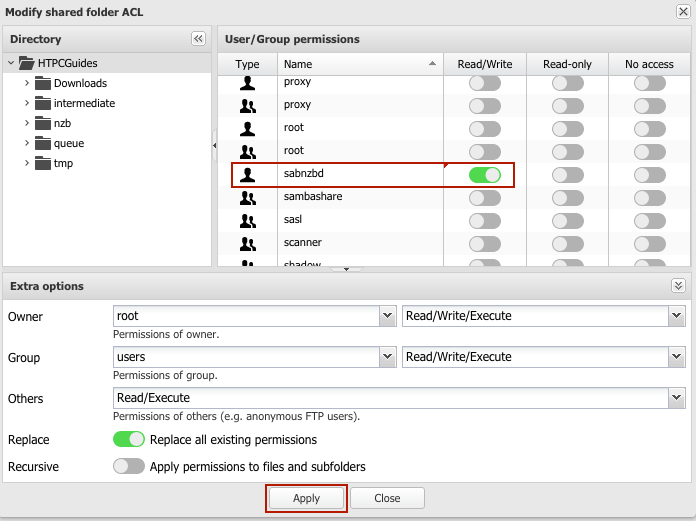Screen dimensions: 696x521
Task: Click the Downloads folder icon
Action: coord(43,83)
